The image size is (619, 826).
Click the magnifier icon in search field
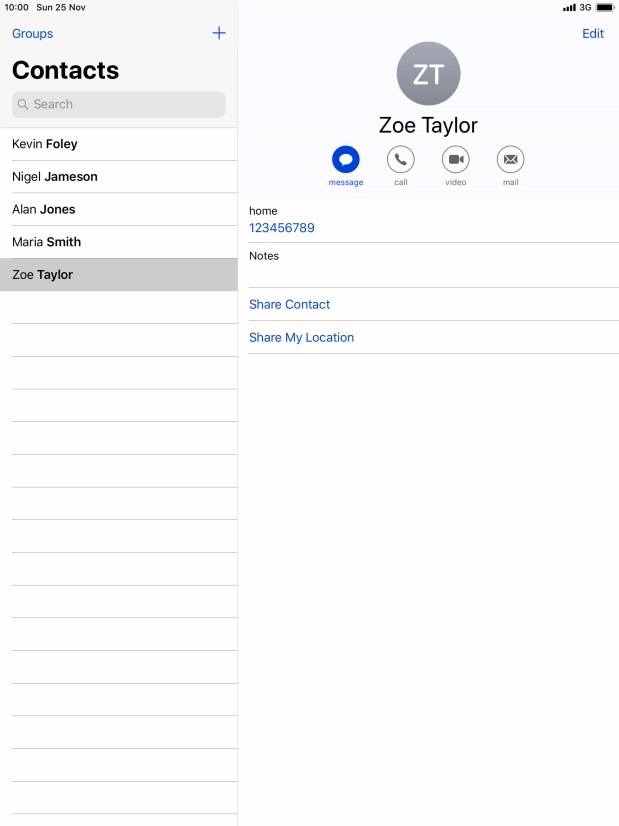[23, 104]
